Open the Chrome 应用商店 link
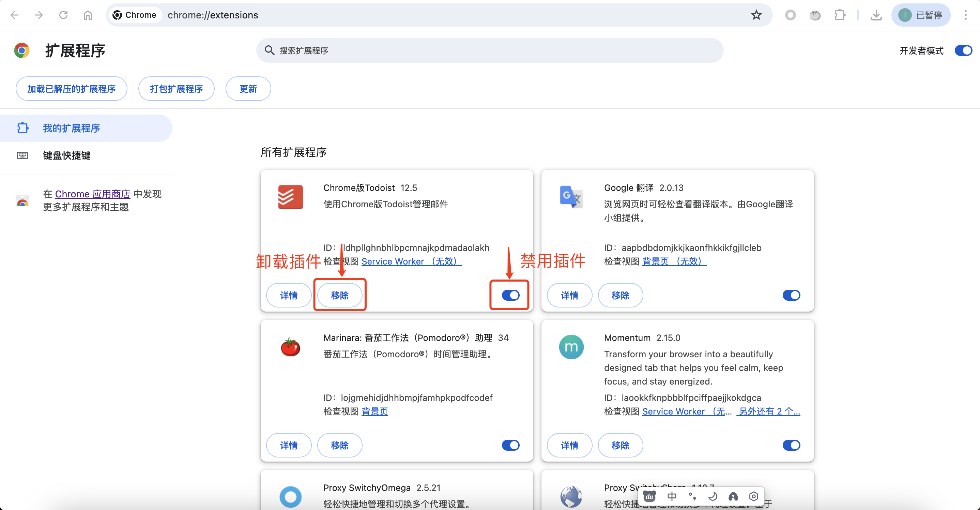This screenshot has height=510, width=980. tap(92, 194)
